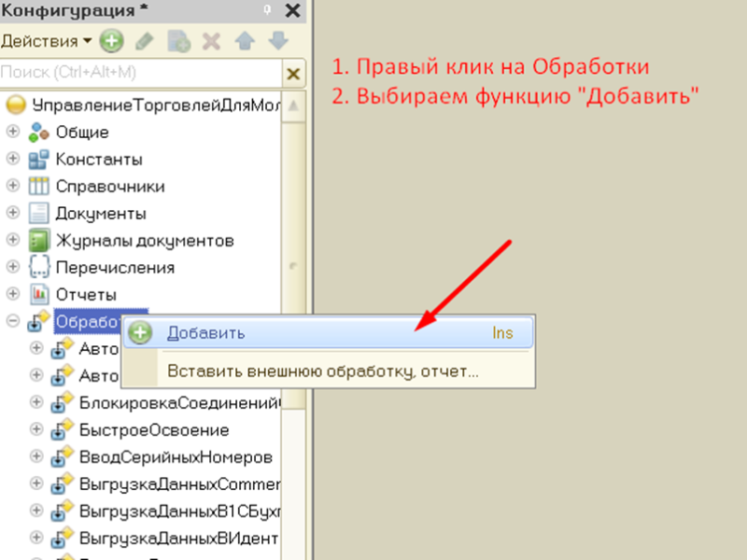Expand the Перечисления branch
The width and height of the screenshot is (747, 560).
click(x=13, y=267)
